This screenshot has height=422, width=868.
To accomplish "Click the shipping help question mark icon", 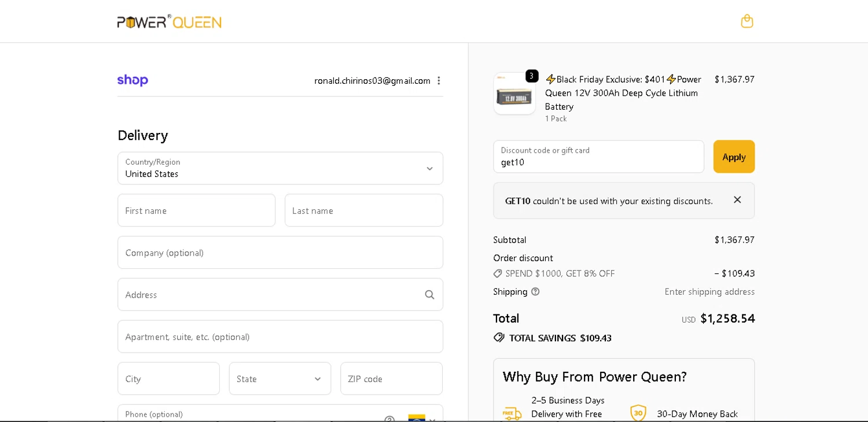I will 535,292.
